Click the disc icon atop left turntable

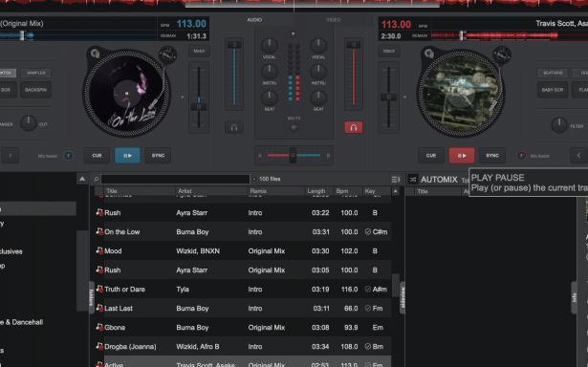(x=95, y=54)
